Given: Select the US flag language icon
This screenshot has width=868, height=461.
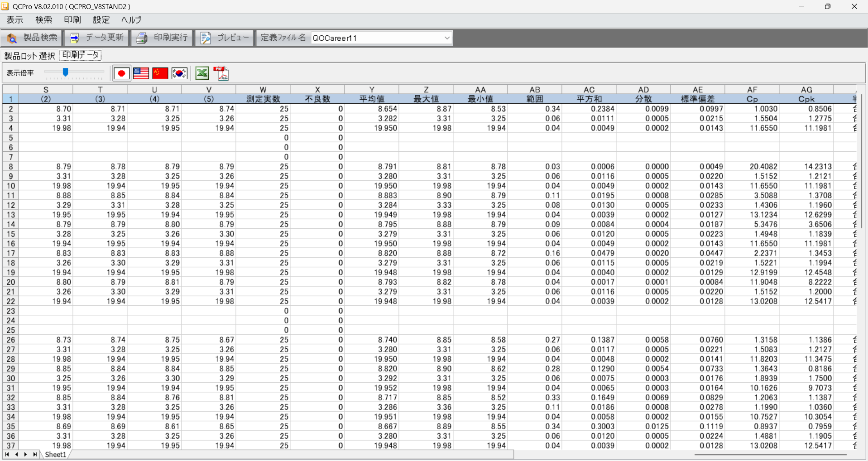Looking at the screenshot, I should tap(141, 73).
